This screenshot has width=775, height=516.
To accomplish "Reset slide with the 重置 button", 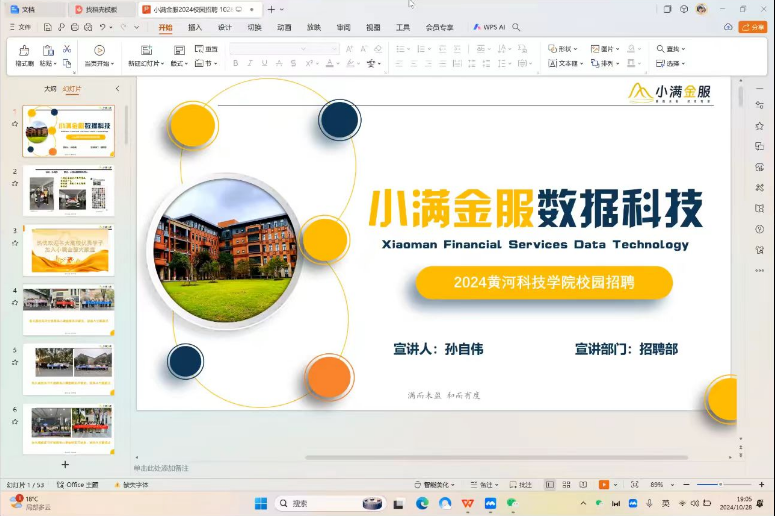I will (206, 49).
